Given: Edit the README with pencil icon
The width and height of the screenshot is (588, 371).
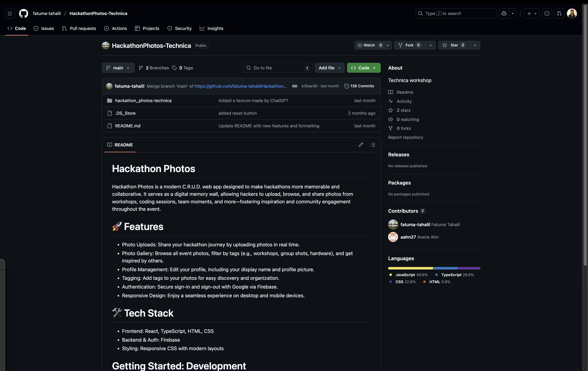Looking at the screenshot, I should 361,145.
